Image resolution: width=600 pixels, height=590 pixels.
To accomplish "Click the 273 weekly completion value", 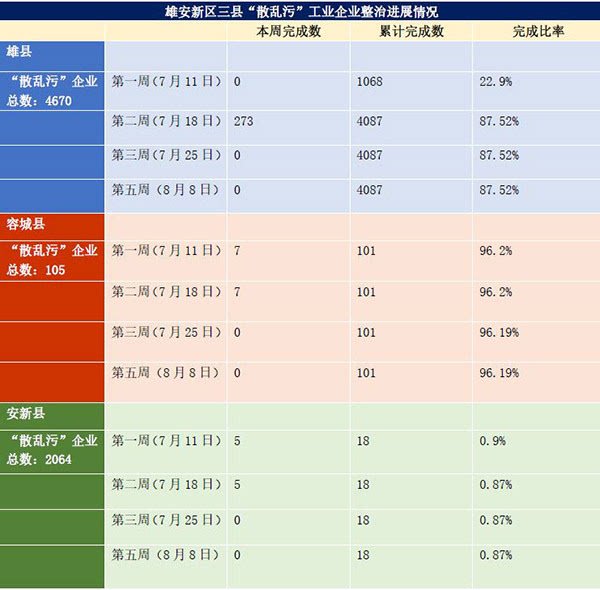I will tap(243, 121).
